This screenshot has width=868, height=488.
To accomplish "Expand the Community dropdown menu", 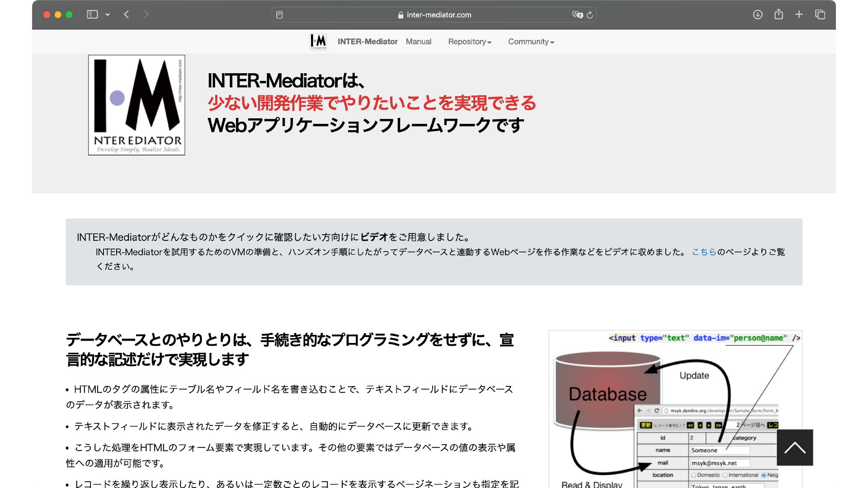I will coord(531,42).
